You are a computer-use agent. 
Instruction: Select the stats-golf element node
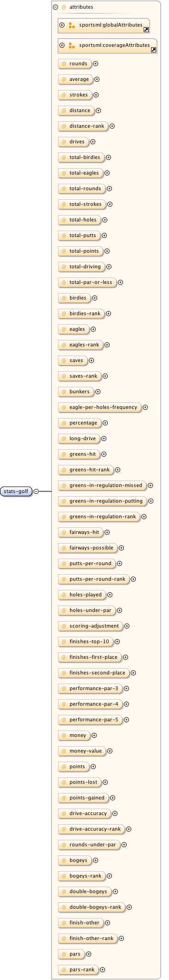point(16,492)
